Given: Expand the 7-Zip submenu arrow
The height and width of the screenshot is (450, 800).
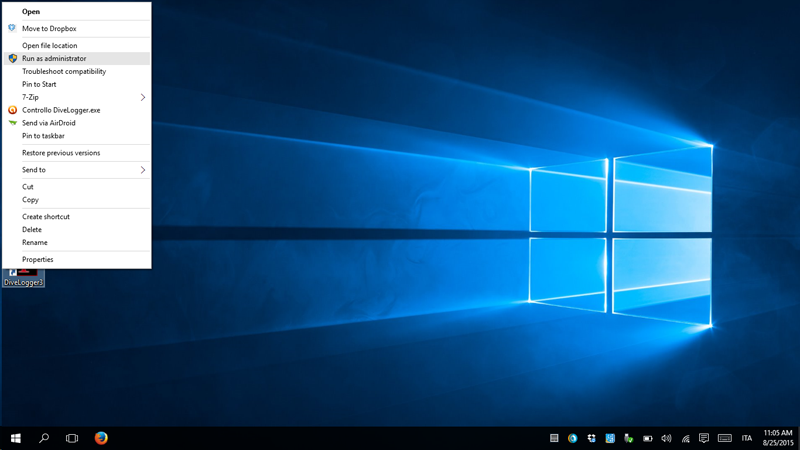Looking at the screenshot, I should click(x=143, y=97).
